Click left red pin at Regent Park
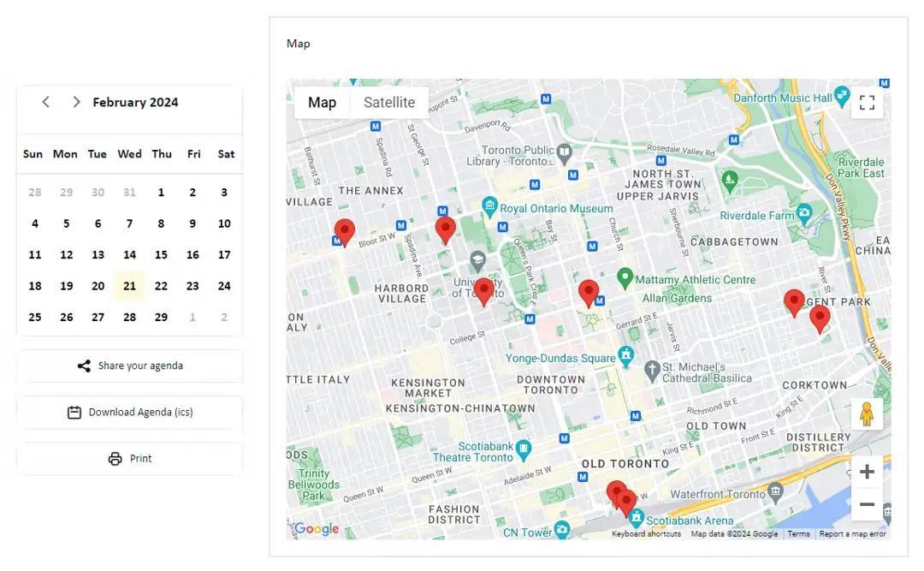Viewport: 924px width, 571px height. tap(794, 302)
